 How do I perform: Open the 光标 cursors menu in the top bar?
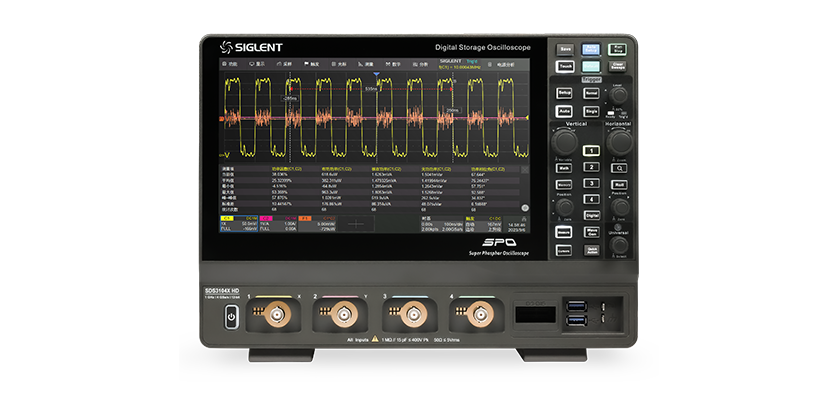click(339, 64)
